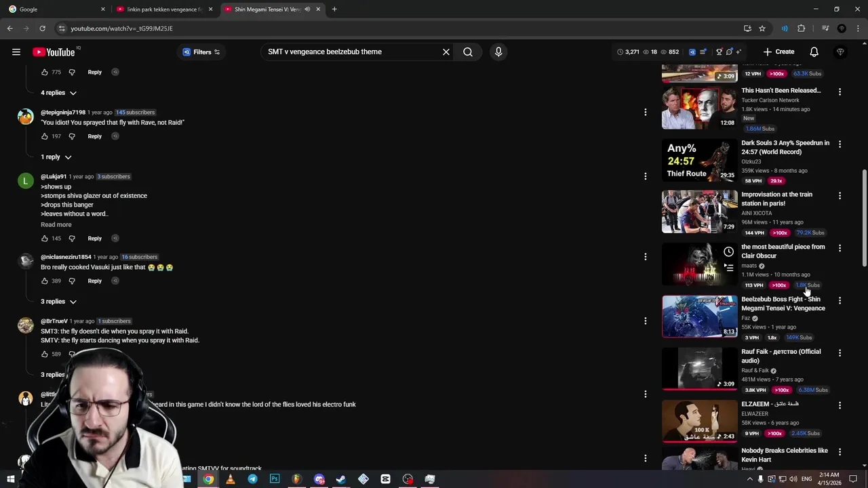The height and width of the screenshot is (488, 868).
Task: Add Clair Obscur video to queue
Action: (x=728, y=267)
